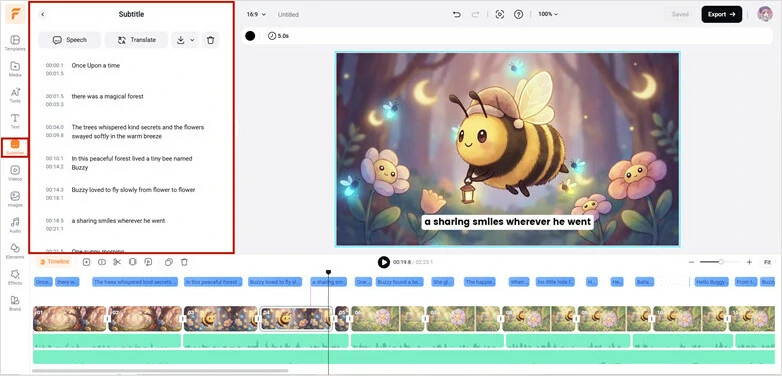Viewport: 782px width, 376px height.
Task: Open the Effects sidebar panel
Action: coord(15,277)
